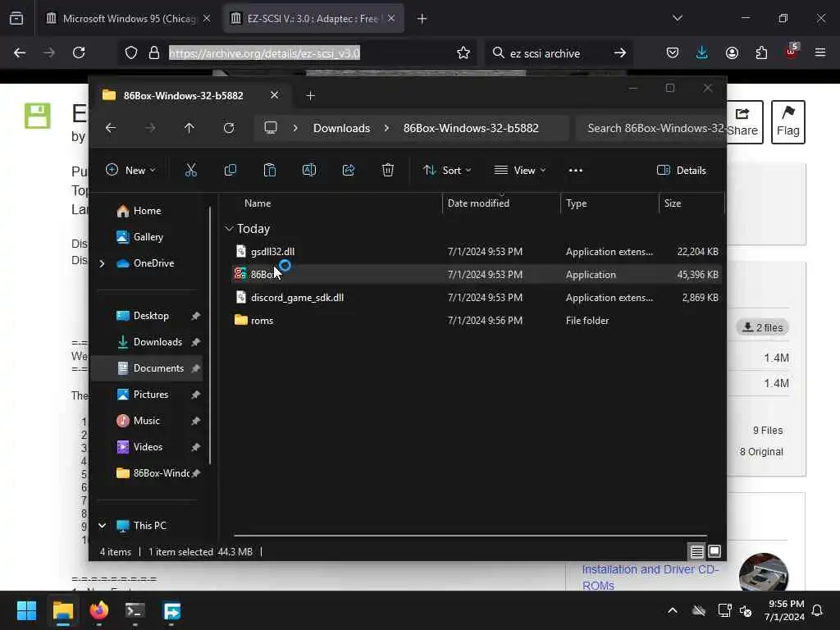Open Terminal from the taskbar
This screenshot has width=840, height=630.
point(135,610)
